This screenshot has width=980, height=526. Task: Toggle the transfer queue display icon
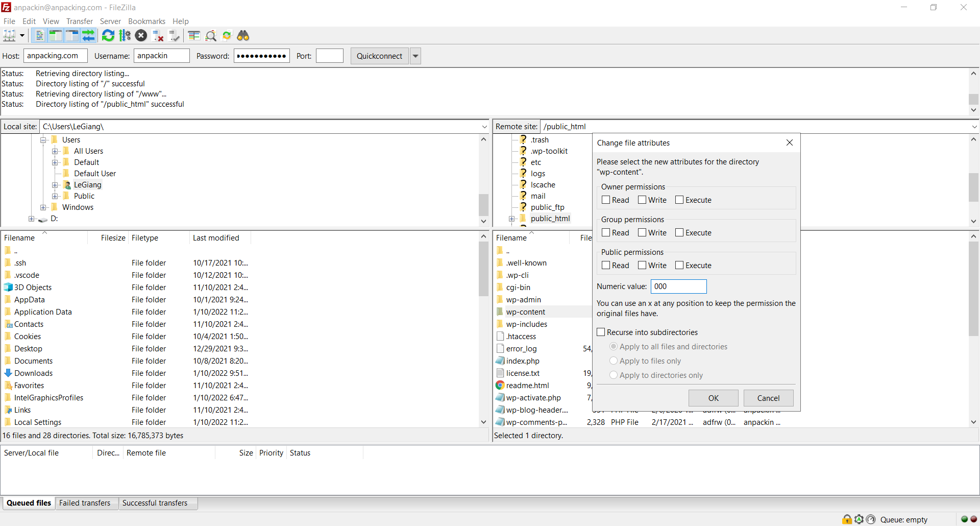88,36
